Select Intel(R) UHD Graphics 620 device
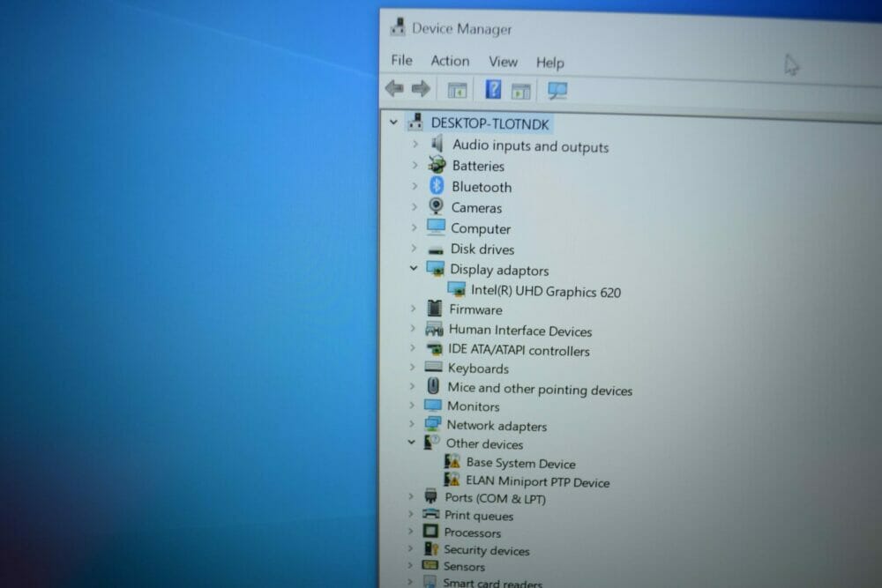 pyautogui.click(x=546, y=291)
